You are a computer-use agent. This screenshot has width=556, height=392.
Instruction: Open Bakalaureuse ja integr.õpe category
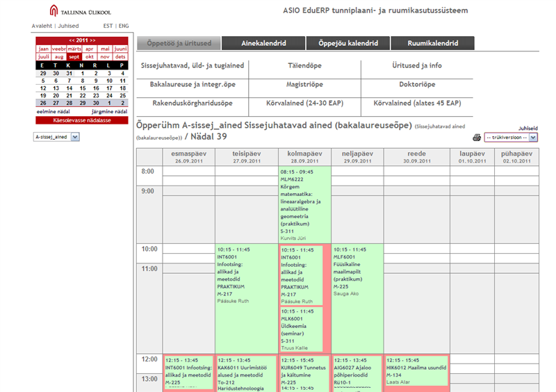coord(193,84)
